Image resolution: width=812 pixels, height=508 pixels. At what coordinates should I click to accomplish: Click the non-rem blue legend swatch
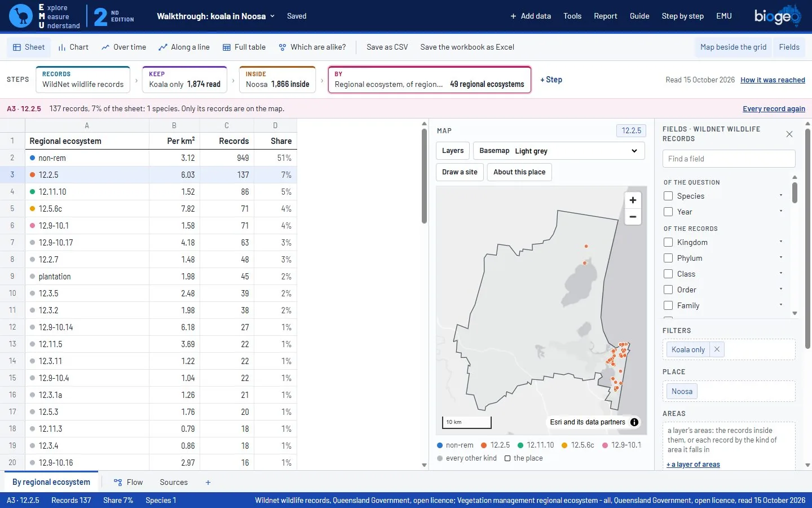(x=440, y=445)
